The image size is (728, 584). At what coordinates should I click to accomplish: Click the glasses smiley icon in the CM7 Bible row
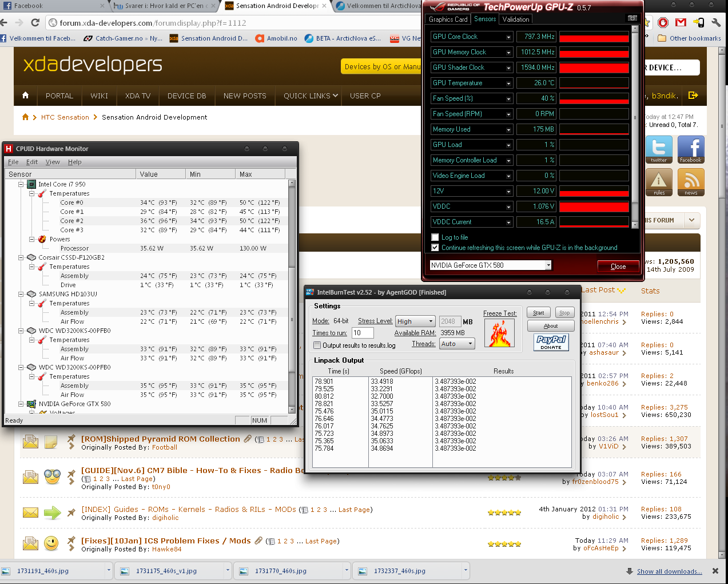[52, 476]
